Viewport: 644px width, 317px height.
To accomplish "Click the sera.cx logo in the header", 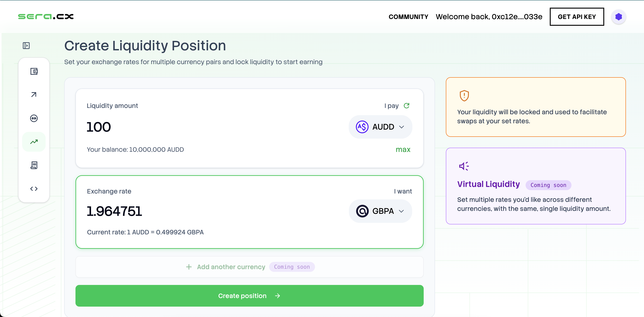I will [45, 16].
